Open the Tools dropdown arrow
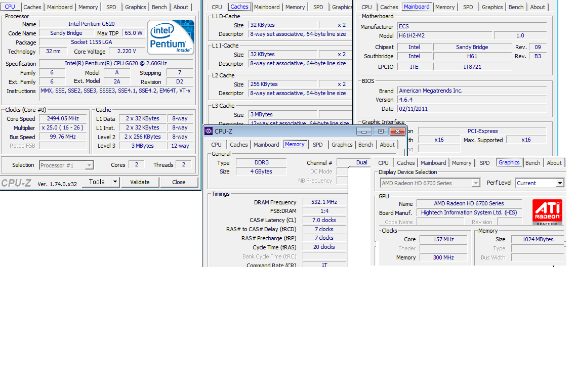The width and height of the screenshot is (577, 392). 115,182
